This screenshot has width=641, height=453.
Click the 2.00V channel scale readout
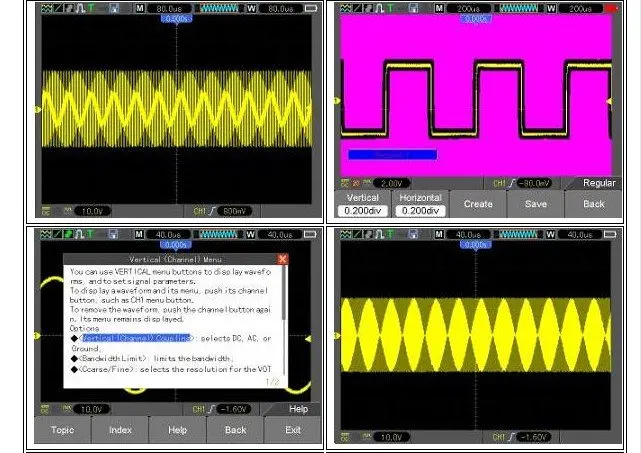(391, 183)
